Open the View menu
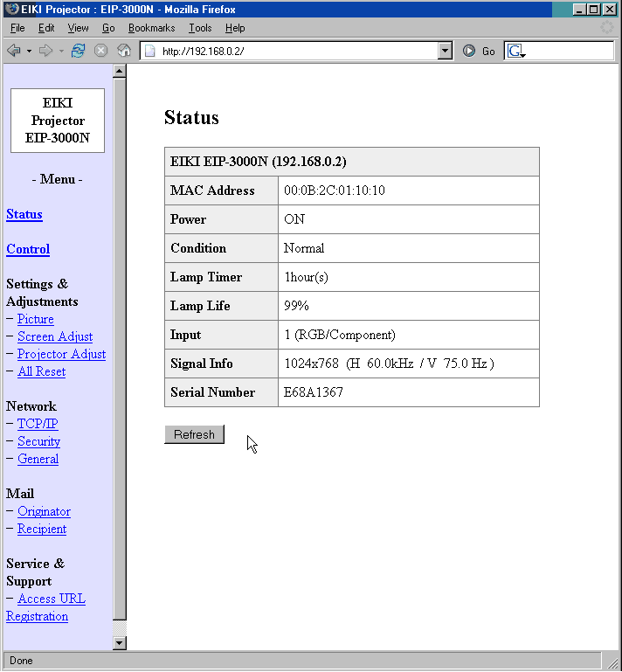 [x=78, y=28]
